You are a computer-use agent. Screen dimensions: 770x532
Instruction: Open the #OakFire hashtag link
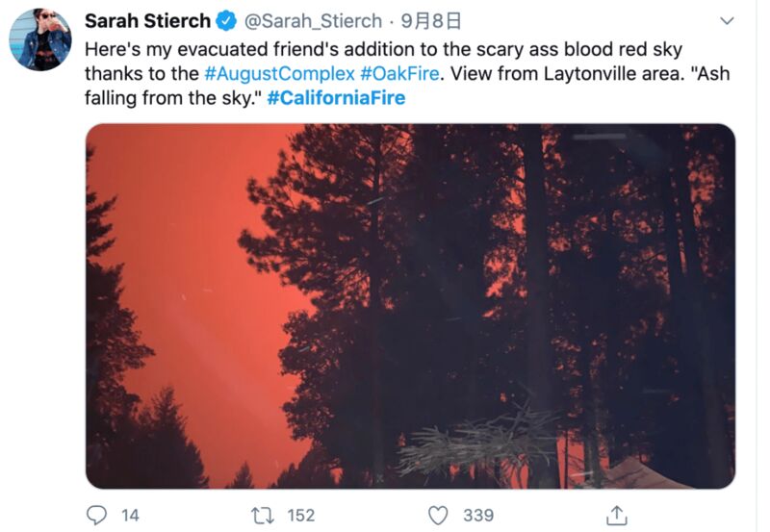pos(399,74)
